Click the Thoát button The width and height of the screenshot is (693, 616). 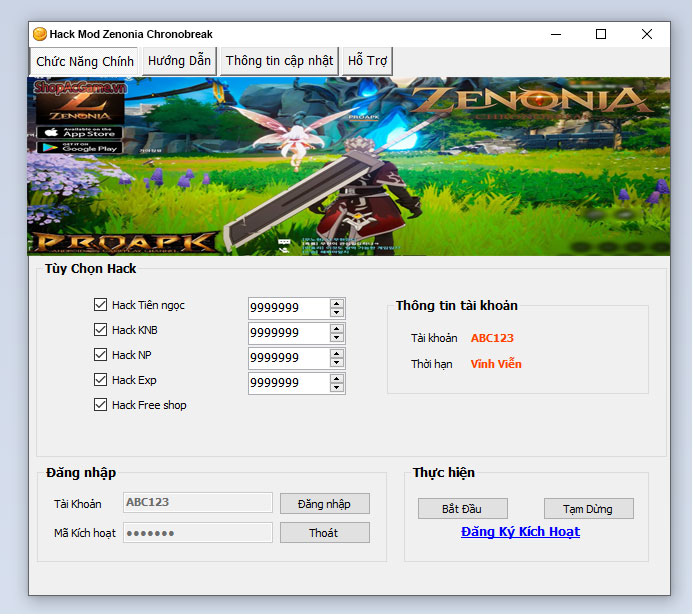click(325, 533)
